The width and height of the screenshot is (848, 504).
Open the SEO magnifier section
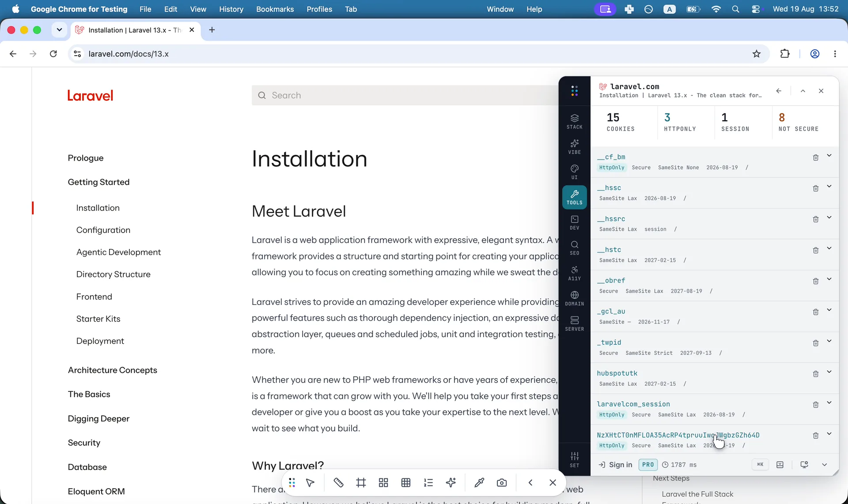point(574,248)
